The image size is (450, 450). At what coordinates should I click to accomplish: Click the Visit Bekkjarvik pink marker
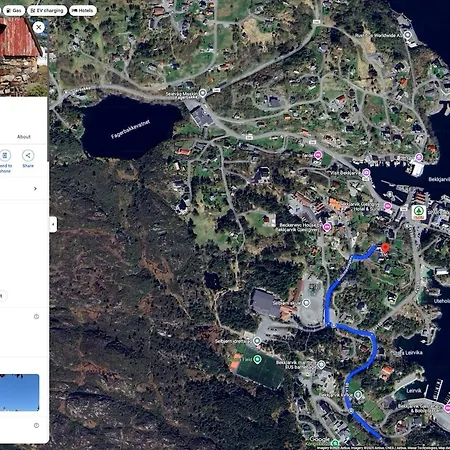(366, 172)
